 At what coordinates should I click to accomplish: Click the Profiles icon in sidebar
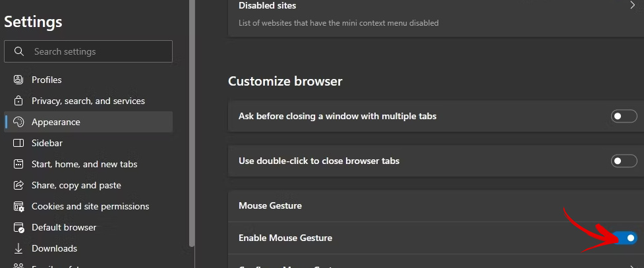pyautogui.click(x=18, y=80)
